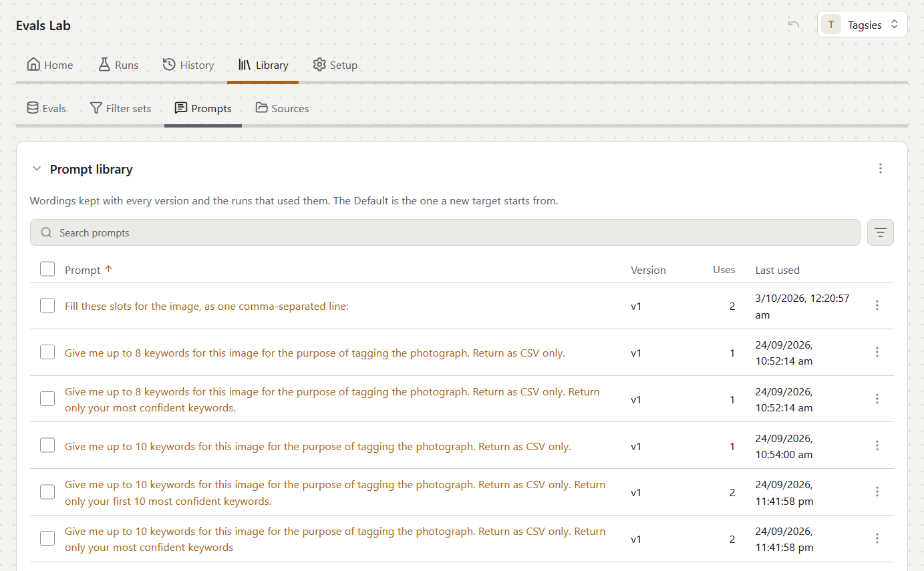Open the "Fill these slots for the image" prompt

click(206, 306)
